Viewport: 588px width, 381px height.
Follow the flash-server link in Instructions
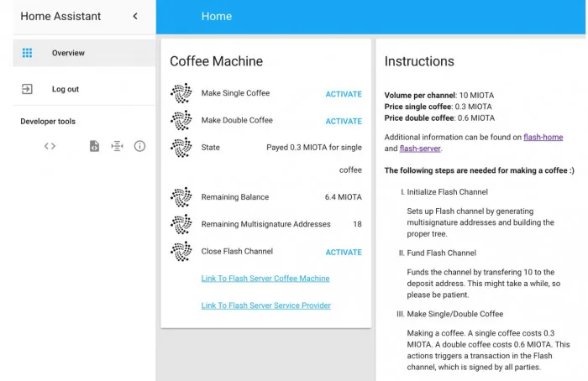click(419, 149)
